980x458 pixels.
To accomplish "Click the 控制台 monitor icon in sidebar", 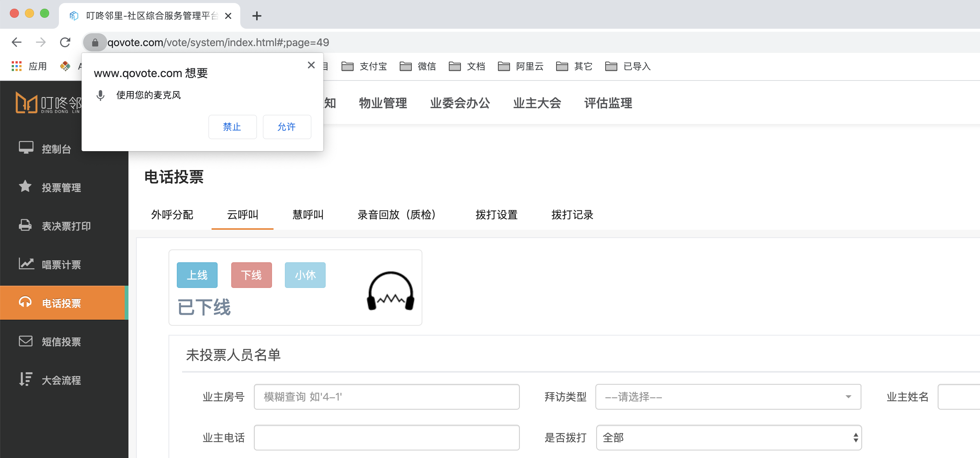I will (26, 148).
